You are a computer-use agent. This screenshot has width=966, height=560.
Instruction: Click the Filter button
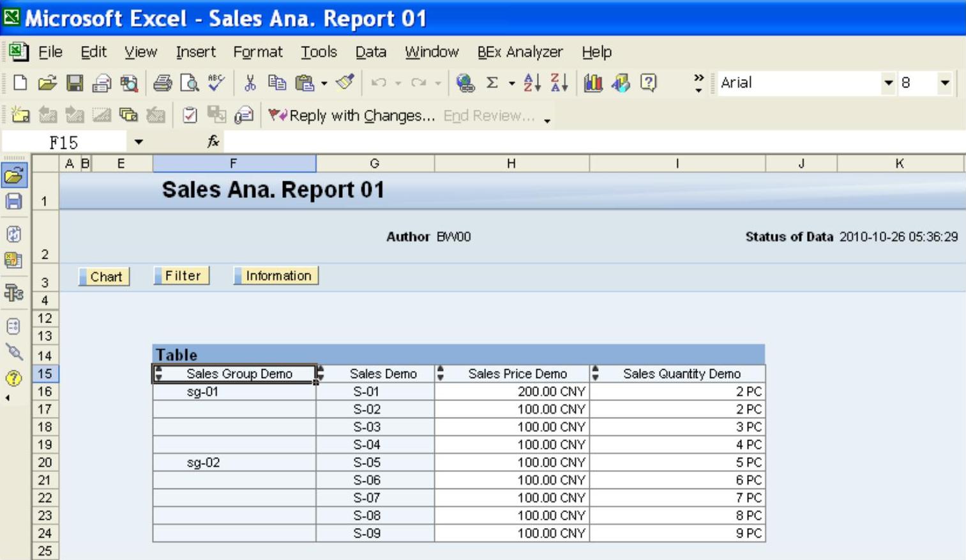click(181, 276)
